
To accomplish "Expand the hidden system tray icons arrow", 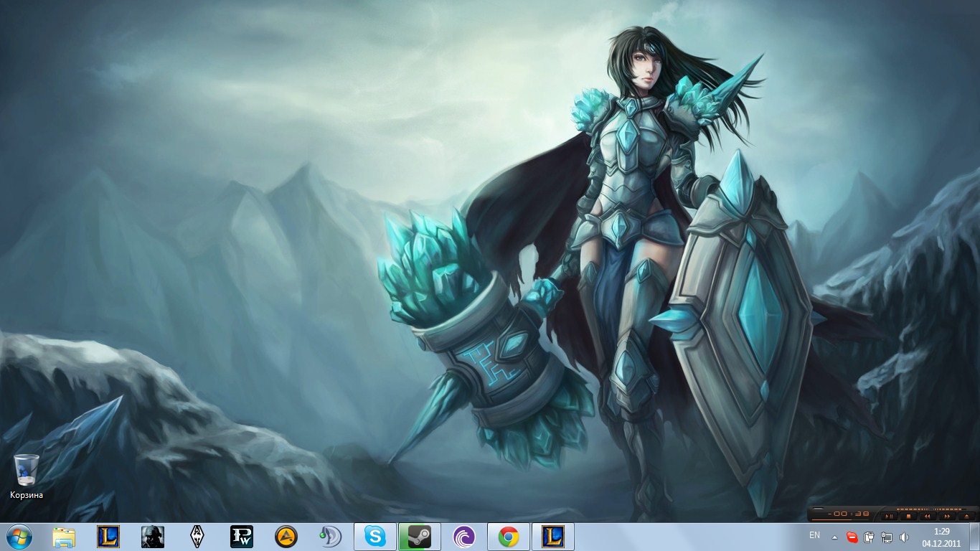I will (x=834, y=537).
